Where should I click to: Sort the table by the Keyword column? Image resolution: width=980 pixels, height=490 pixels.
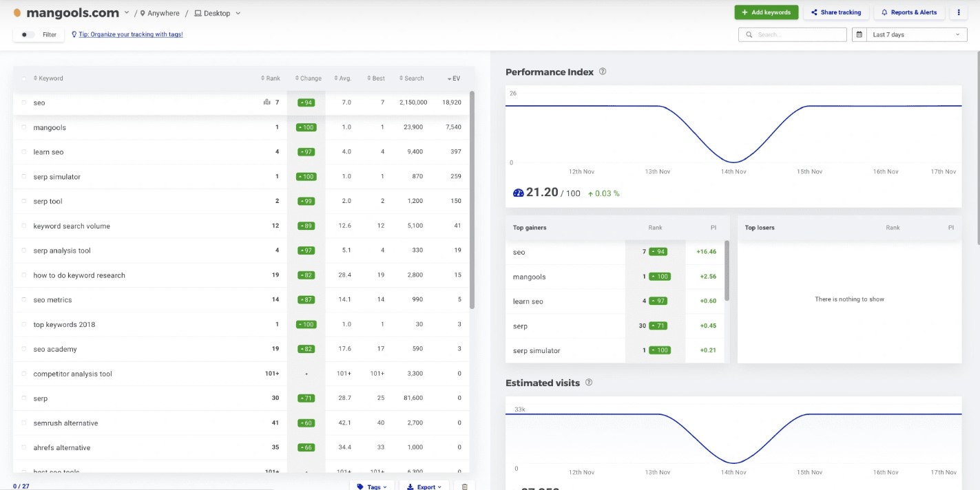(x=48, y=78)
